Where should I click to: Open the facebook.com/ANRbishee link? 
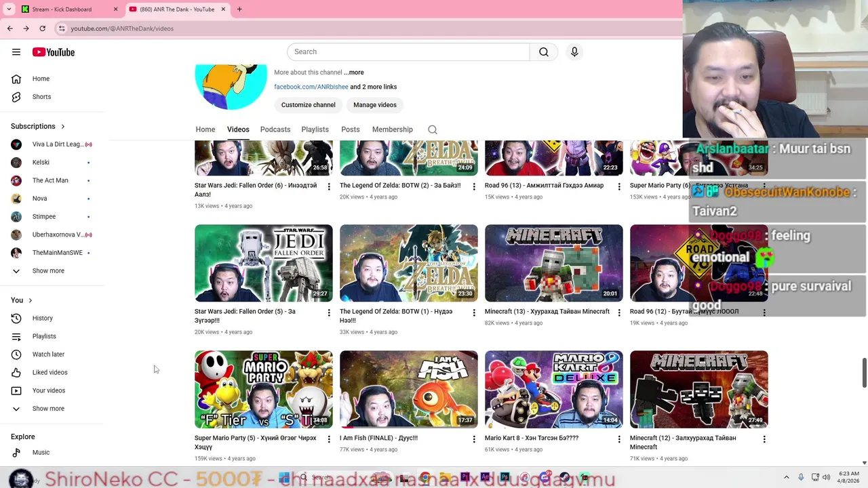[311, 87]
